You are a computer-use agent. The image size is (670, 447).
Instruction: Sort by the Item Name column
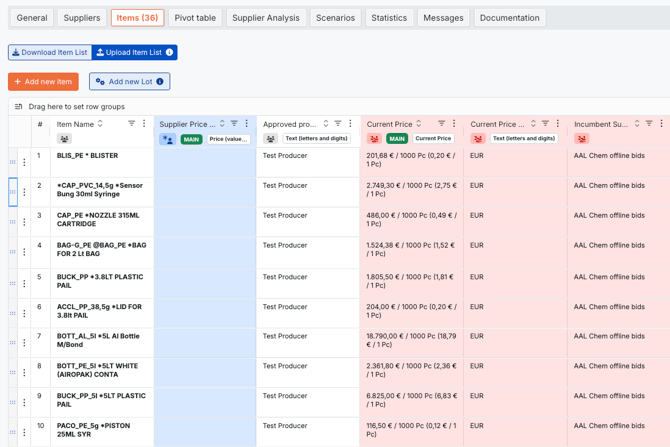100,124
